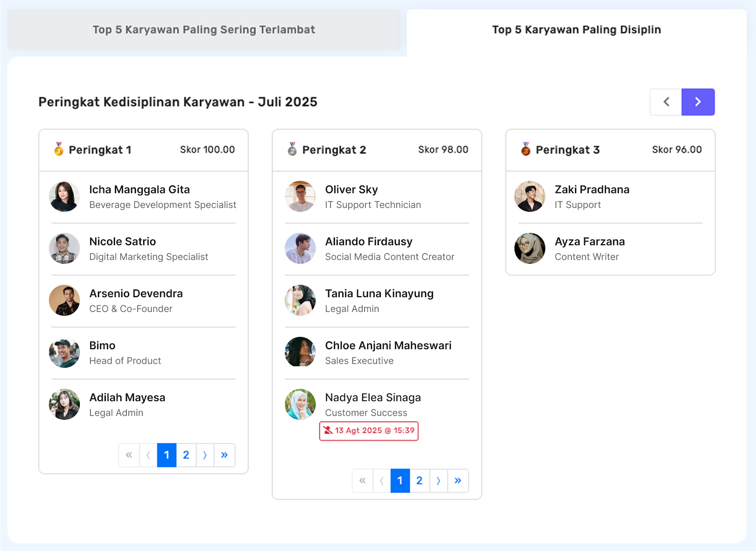Screen dimensions: 756x551
Task: Jump to last page in Peringkat 1 list
Action: coord(224,455)
